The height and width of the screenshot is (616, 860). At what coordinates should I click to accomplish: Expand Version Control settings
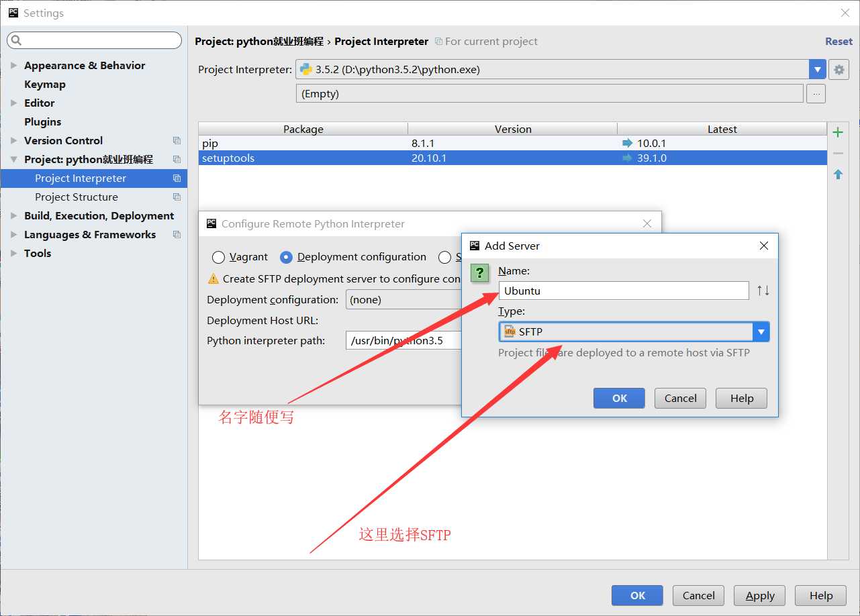click(13, 140)
